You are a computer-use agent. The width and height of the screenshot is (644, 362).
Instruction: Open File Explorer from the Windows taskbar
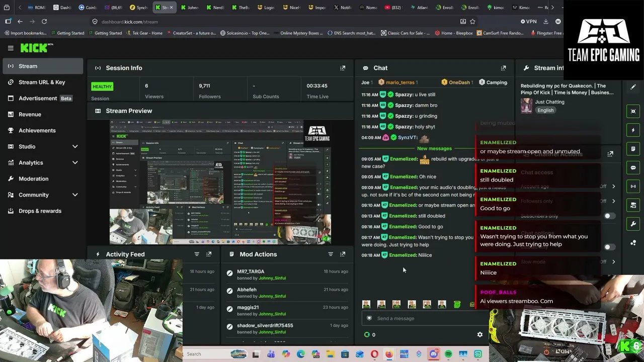pos(330,354)
